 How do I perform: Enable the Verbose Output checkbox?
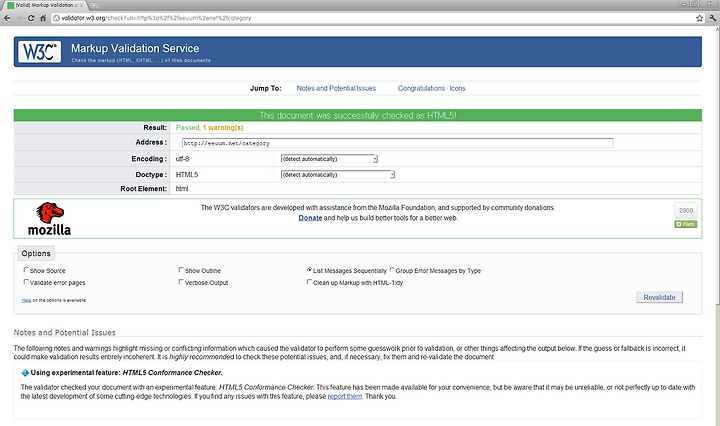pos(181,282)
